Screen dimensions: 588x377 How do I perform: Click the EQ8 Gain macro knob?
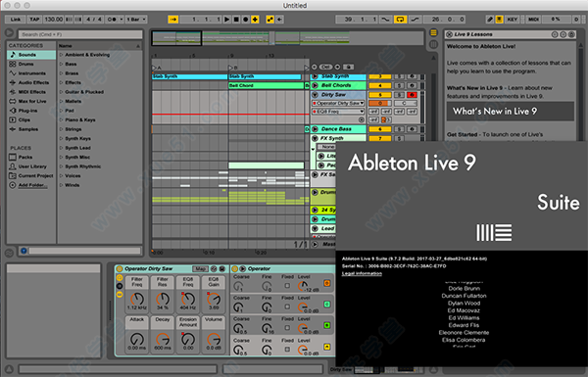tap(214, 299)
